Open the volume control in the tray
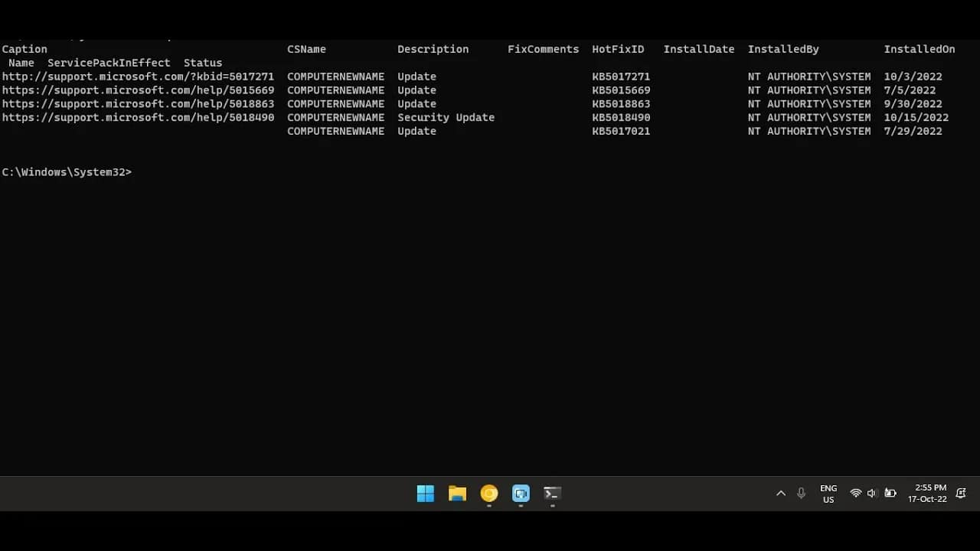The height and width of the screenshot is (551, 980). [x=872, y=494]
